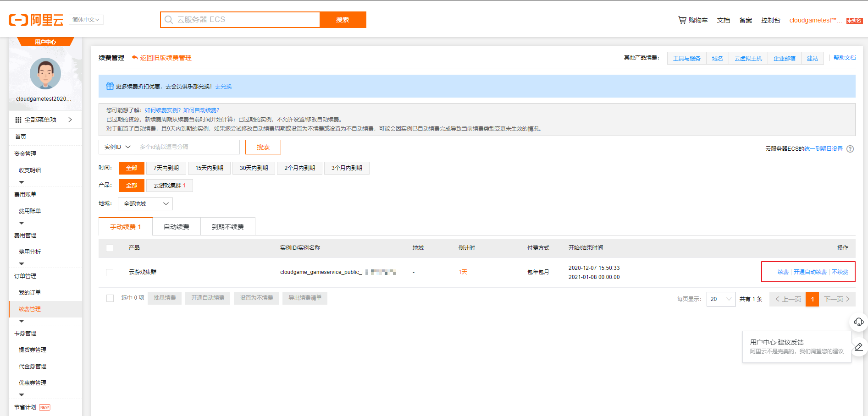The height and width of the screenshot is (416, 868).
Task: Open 备案 in the top navigation
Action: [x=746, y=20]
